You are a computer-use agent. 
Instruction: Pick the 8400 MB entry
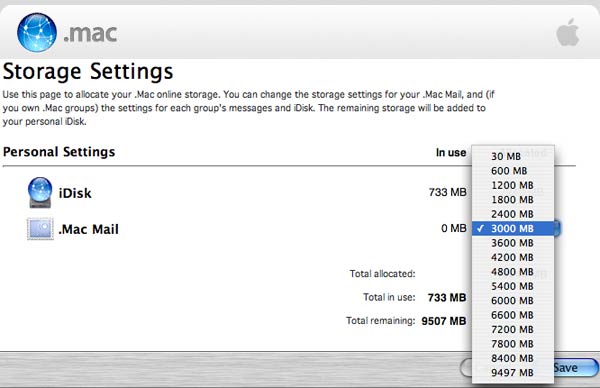513,358
